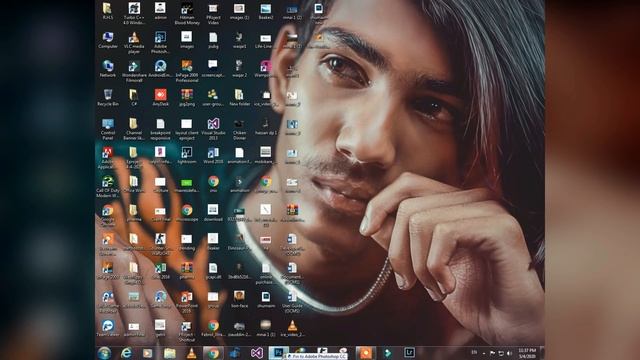Image resolution: width=640 pixels, height=360 pixels.
Task: Open Windows Media Player from taskbar
Action: point(147,353)
